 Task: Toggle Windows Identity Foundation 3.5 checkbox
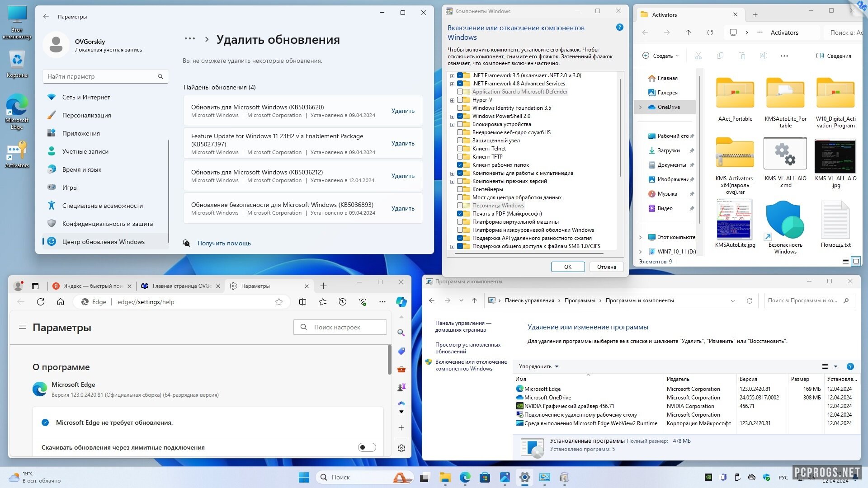tap(460, 108)
